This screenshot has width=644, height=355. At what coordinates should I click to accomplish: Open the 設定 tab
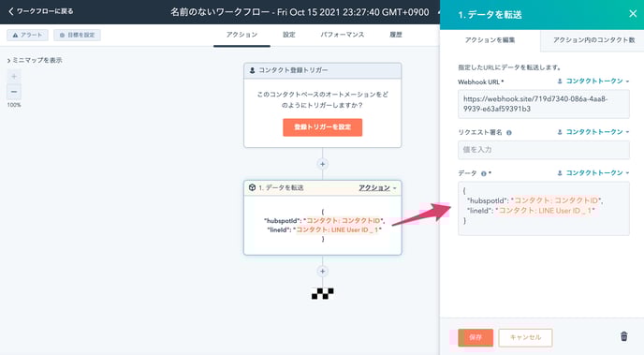(x=289, y=35)
